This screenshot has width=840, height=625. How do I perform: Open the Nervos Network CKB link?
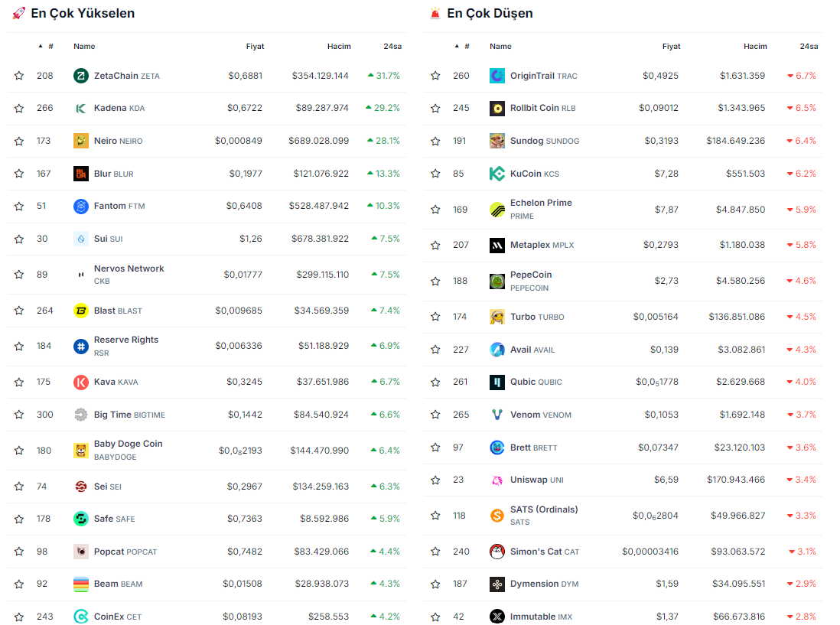point(129,274)
